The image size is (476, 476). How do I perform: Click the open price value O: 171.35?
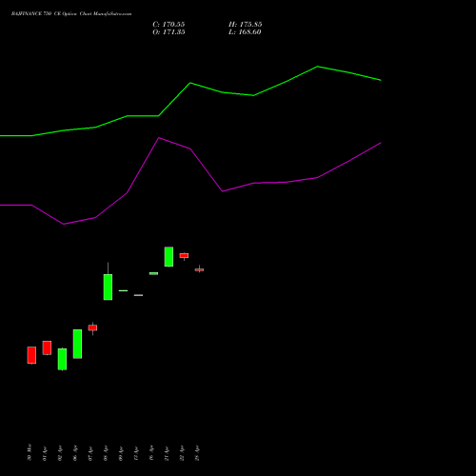(x=169, y=32)
